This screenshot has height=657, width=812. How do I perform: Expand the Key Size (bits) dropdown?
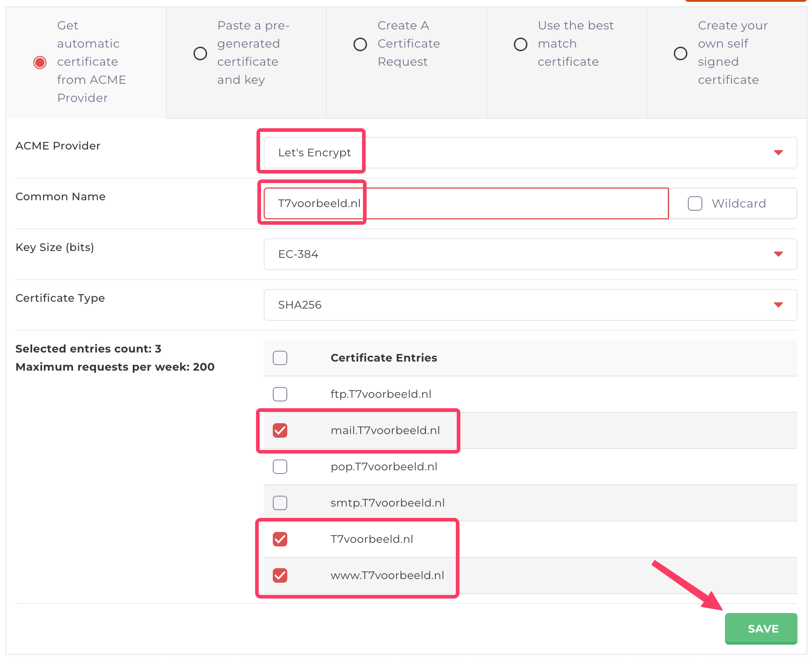pyautogui.click(x=529, y=254)
